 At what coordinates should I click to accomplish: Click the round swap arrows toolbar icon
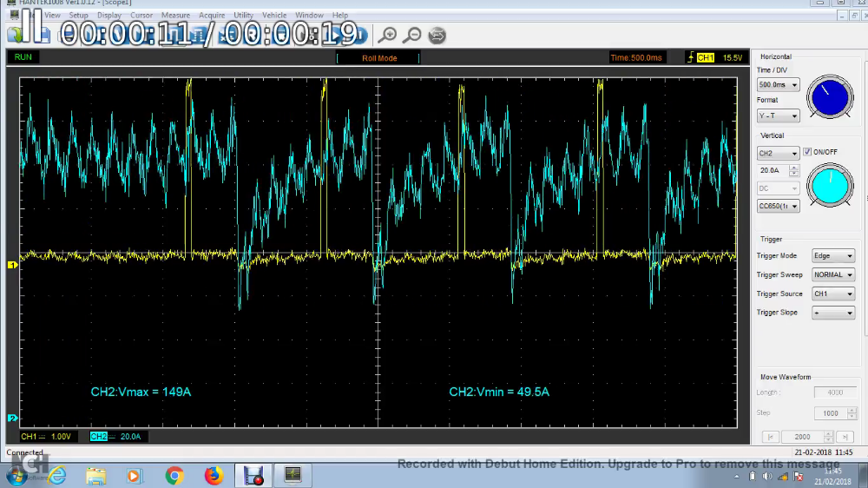[437, 35]
